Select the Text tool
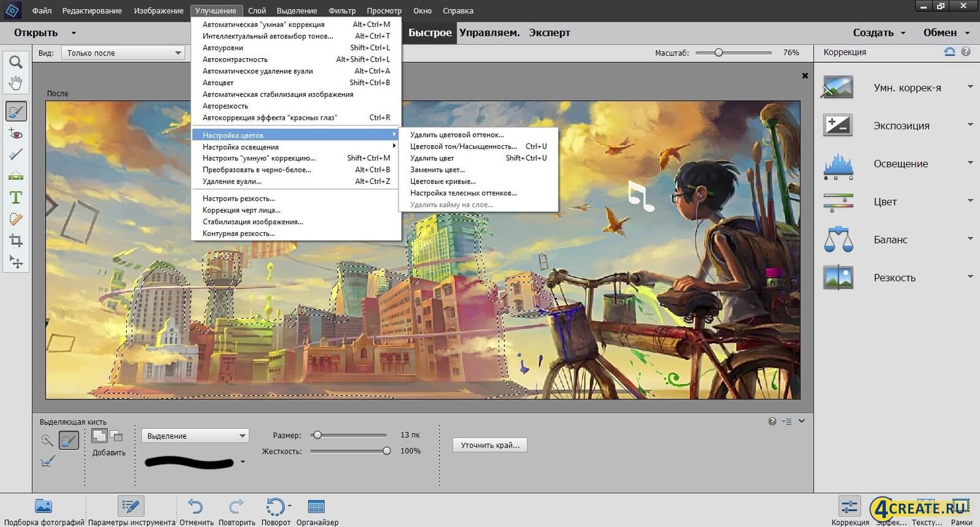The image size is (980, 527). pos(16,197)
